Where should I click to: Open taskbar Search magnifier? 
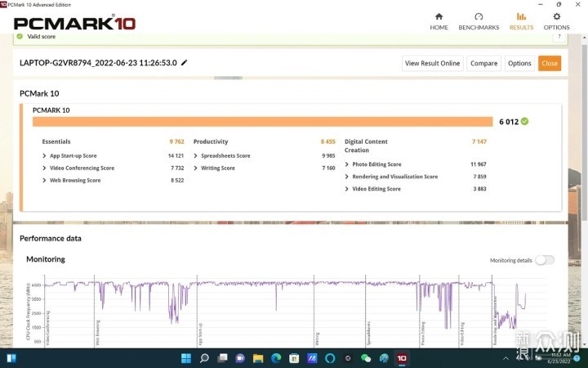coord(204,358)
